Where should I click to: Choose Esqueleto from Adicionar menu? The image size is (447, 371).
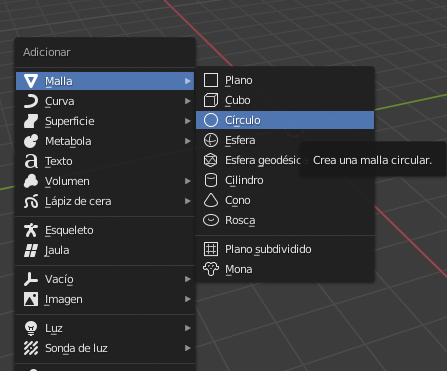coord(105,230)
